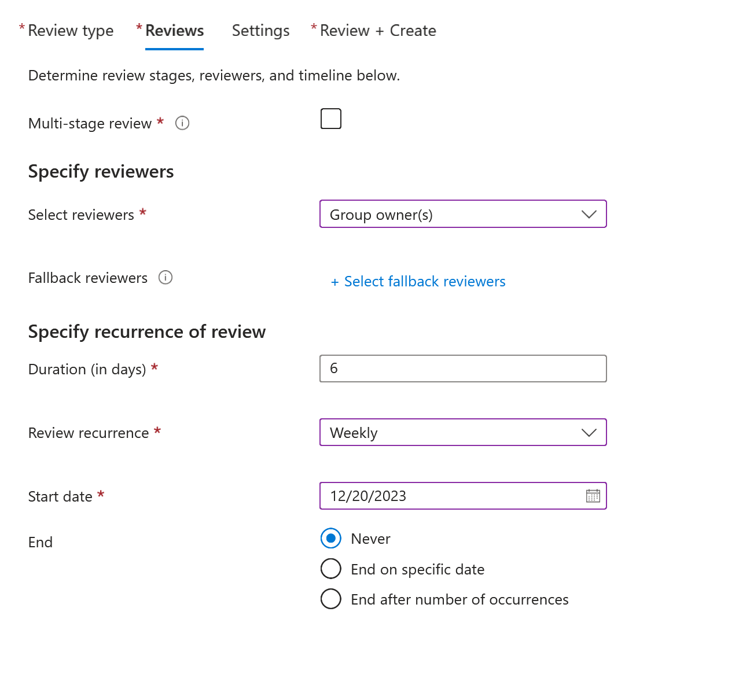Enable the Multi-stage review checkbox
Screen dimensions: 750x700
pyautogui.click(x=331, y=119)
